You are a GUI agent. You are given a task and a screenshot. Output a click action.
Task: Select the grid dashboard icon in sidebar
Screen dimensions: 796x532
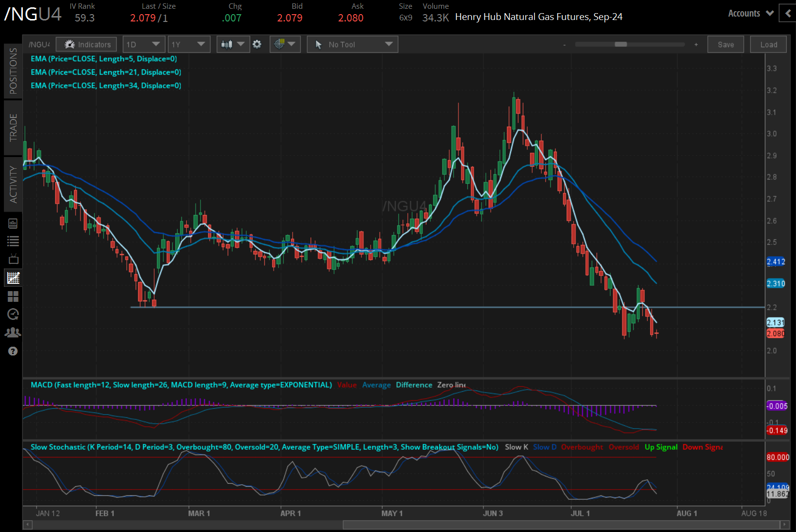point(13,296)
